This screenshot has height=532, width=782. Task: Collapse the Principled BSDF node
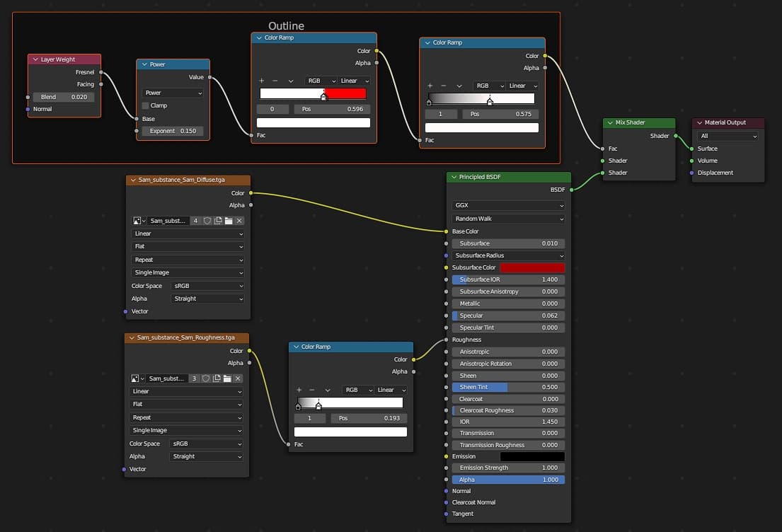click(454, 177)
